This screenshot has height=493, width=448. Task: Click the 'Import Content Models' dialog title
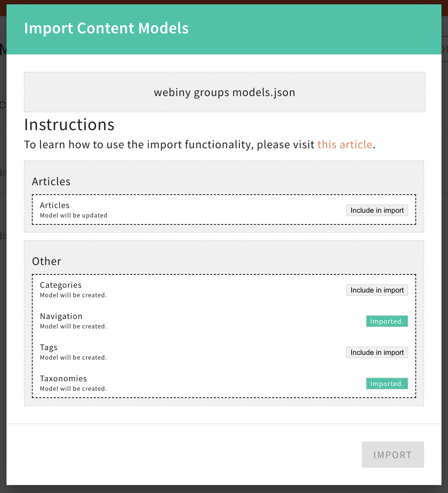pos(106,28)
